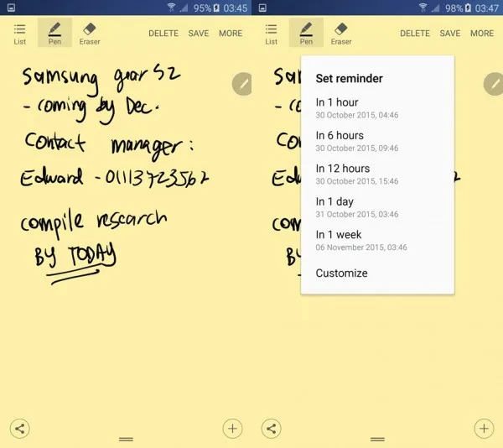Image resolution: width=503 pixels, height=448 pixels.
Task: Tap the image notification icon in right status bar
Action: 262,8
